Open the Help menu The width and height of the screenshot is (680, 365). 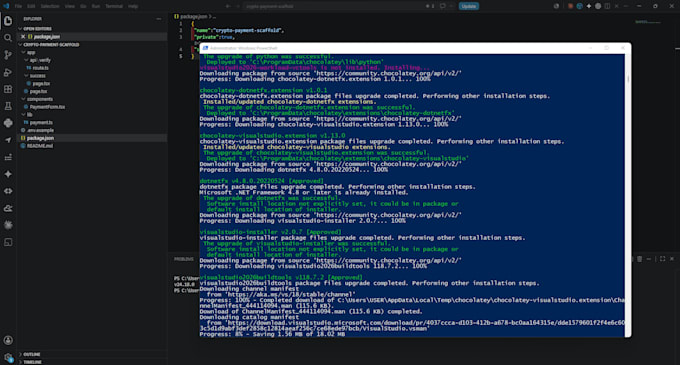click(133, 6)
